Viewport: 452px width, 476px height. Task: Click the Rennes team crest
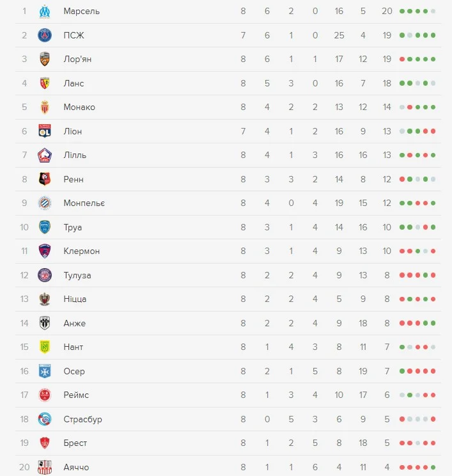(x=45, y=179)
